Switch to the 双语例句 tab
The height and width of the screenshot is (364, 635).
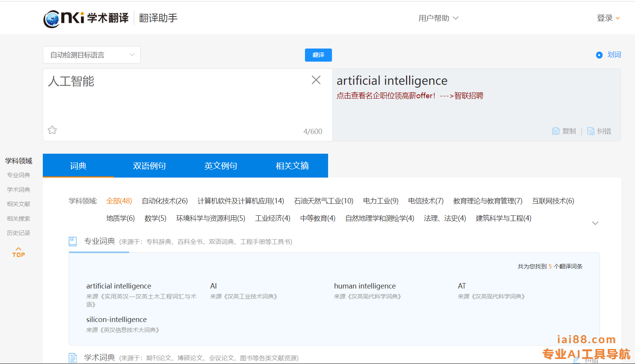[149, 166]
